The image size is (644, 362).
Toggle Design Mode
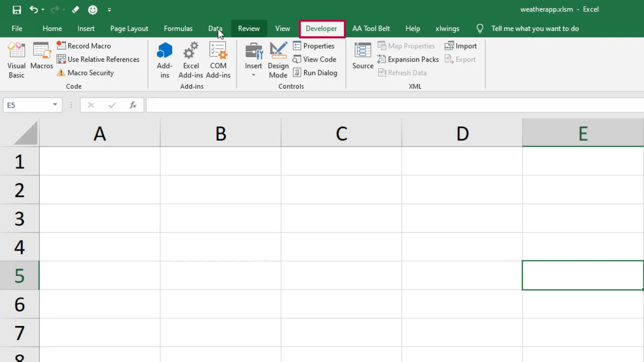[x=278, y=60]
